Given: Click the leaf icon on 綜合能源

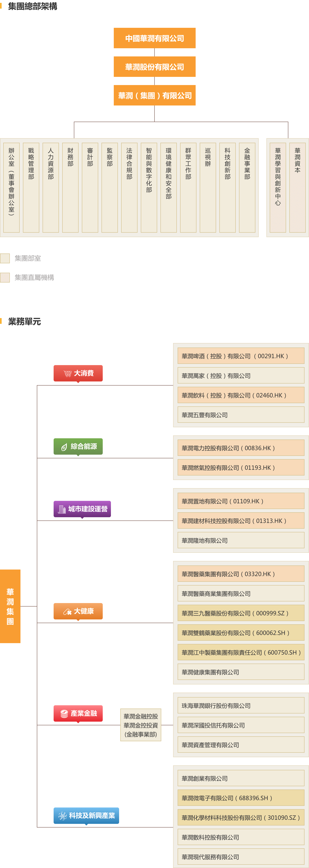Looking at the screenshot, I should 64,447.
